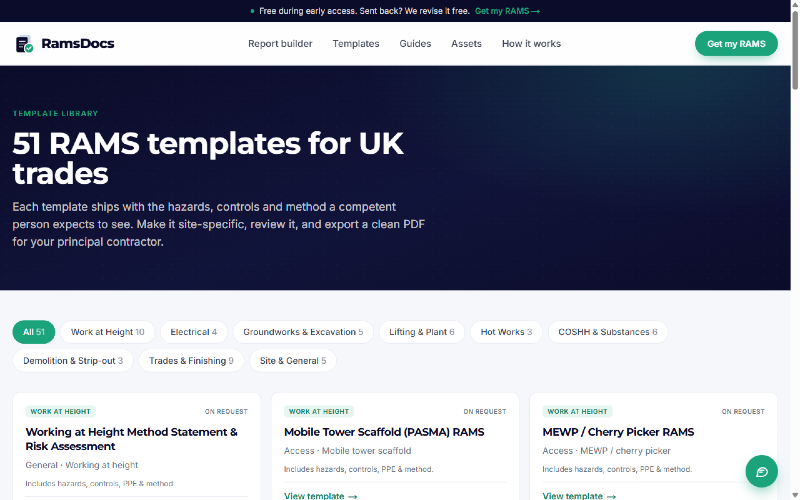This screenshot has height=500, width=800.
Task: Click the page vertical scrollbar thumb
Action: click(795, 50)
